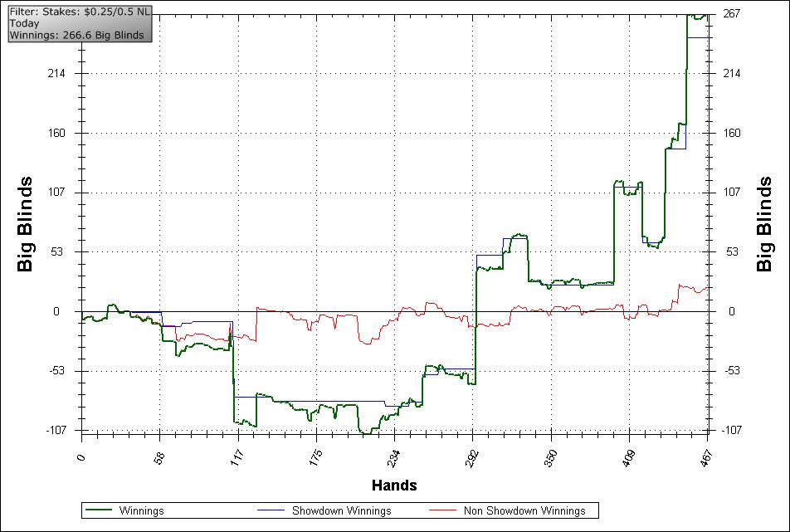Click the '0' label on left Big Blinds axis

pyautogui.click(x=56, y=311)
